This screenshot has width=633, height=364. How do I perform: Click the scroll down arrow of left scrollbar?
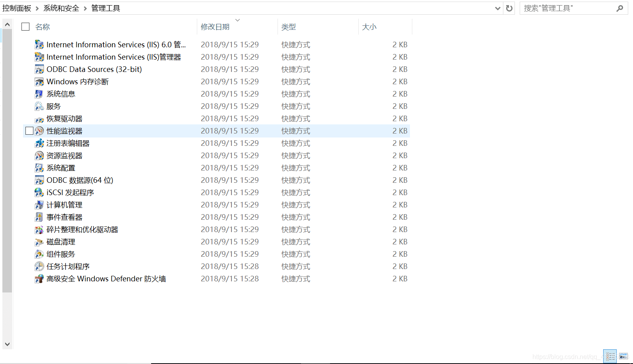pyautogui.click(x=7, y=344)
